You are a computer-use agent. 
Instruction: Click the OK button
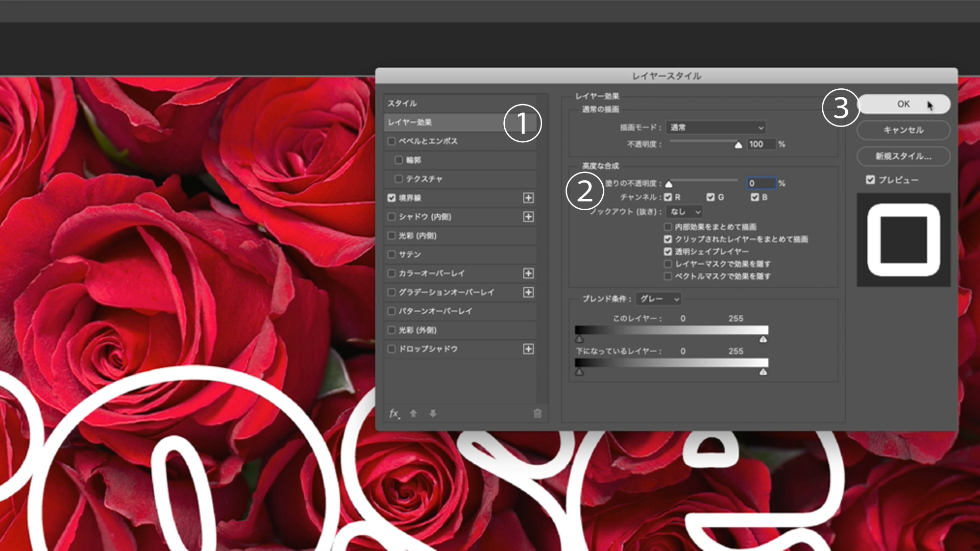pos(903,104)
